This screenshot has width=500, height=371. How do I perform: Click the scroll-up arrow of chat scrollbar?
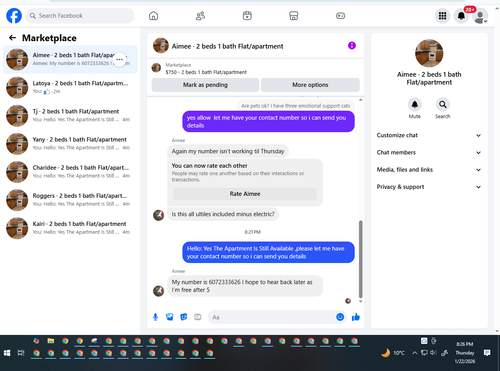[360, 100]
